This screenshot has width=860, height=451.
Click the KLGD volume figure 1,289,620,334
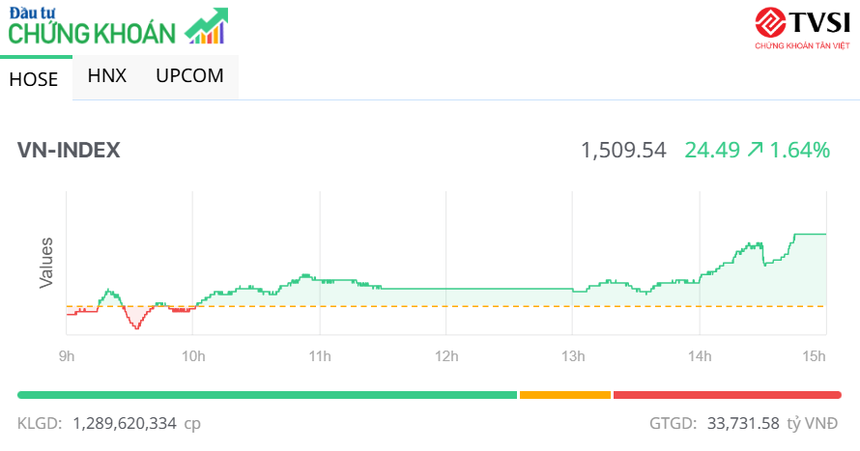124,424
